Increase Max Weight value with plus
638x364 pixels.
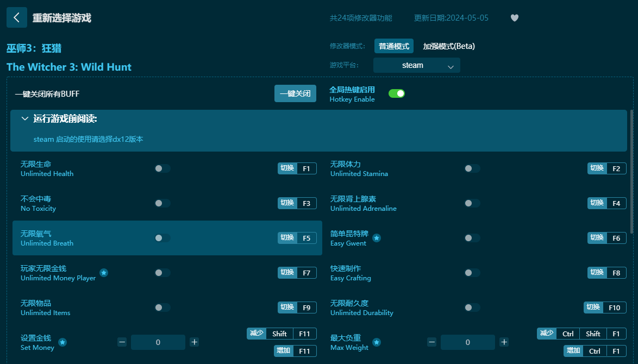[x=504, y=342]
